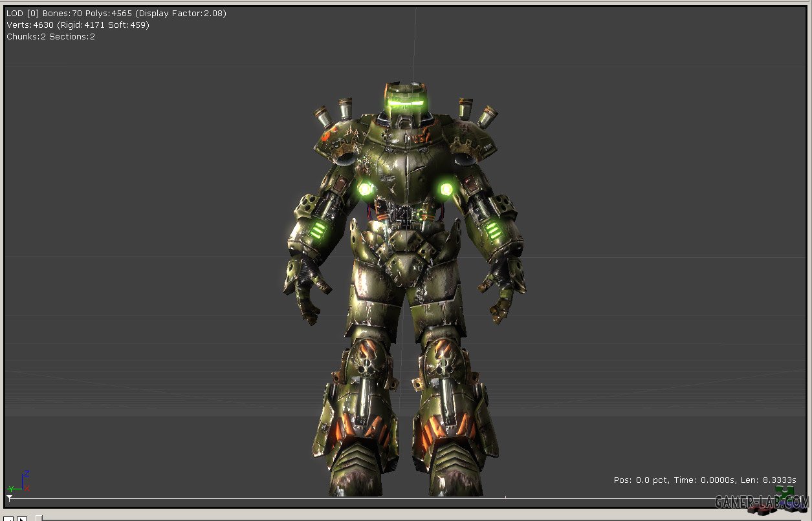Click the "Verts:4630 (Rigid:4171 Soft:459)" text
Image resolution: width=812 pixels, height=521 pixels.
pos(78,25)
